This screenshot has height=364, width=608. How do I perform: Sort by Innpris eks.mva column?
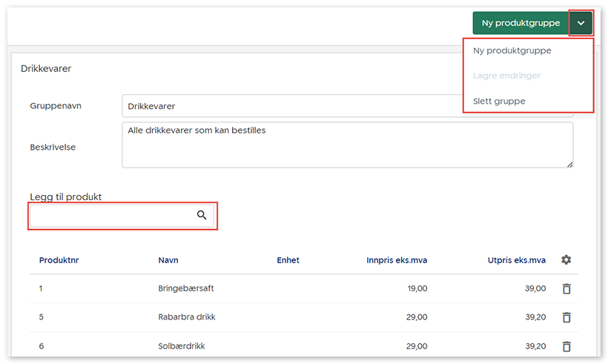pyautogui.click(x=397, y=260)
